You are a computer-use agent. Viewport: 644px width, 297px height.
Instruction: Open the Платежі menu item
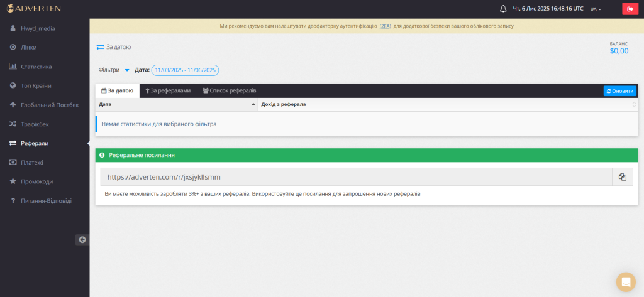(x=32, y=163)
